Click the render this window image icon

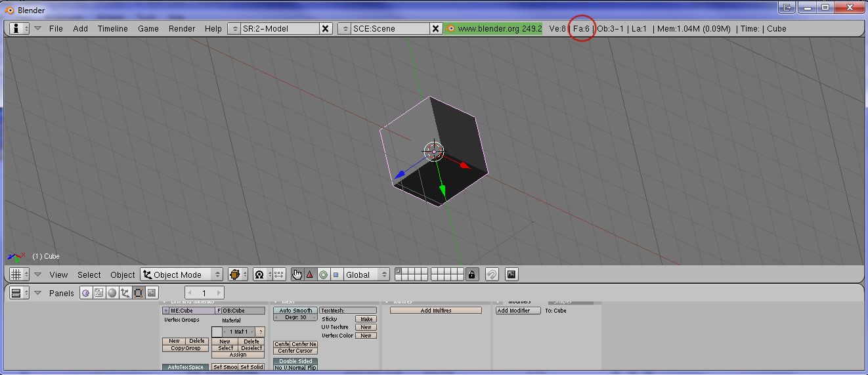click(x=511, y=275)
